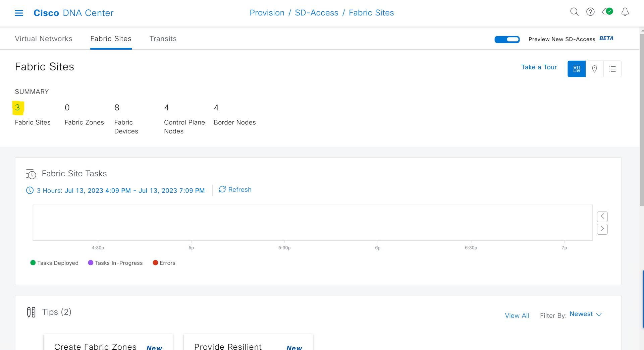Click the help question mark icon
Image resolution: width=644 pixels, height=350 pixels.
point(591,11)
